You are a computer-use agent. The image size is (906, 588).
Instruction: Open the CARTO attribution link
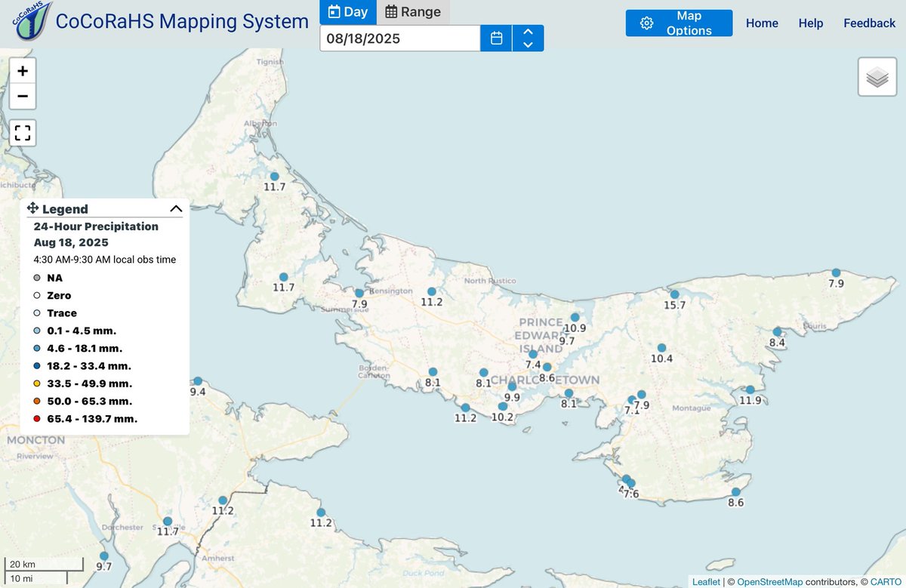[x=886, y=582]
